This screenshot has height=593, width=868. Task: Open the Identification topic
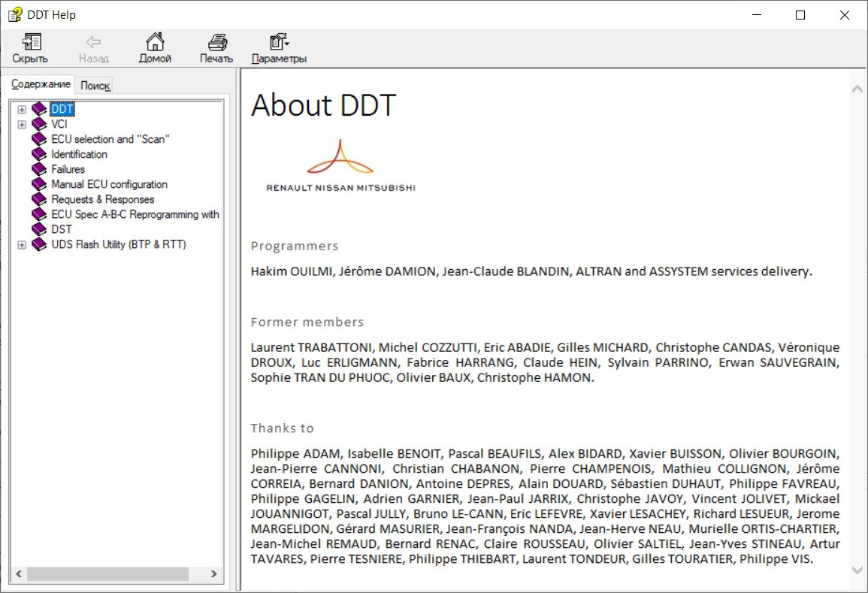[79, 154]
